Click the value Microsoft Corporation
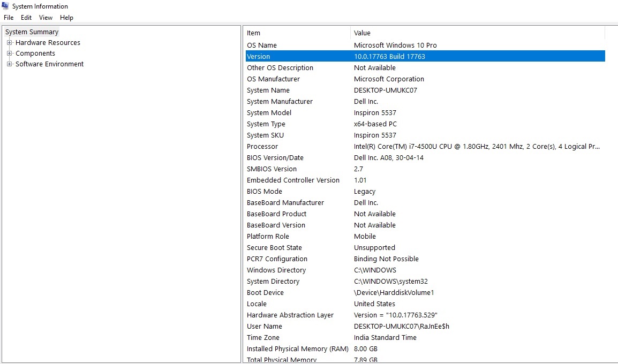This screenshot has height=364, width=618. coord(389,79)
